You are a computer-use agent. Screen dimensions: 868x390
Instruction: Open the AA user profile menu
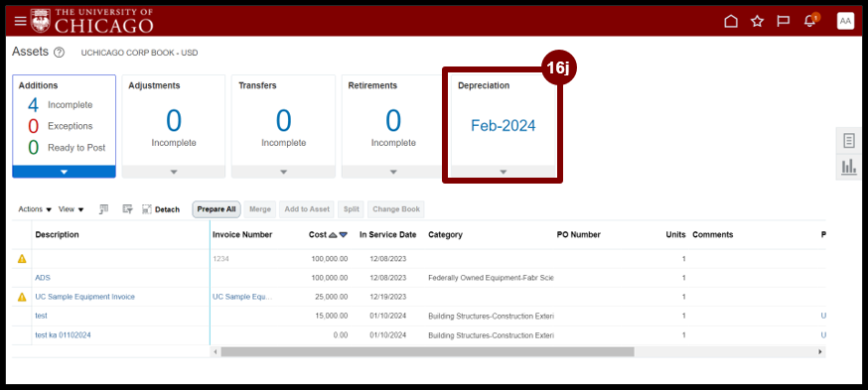tap(845, 21)
